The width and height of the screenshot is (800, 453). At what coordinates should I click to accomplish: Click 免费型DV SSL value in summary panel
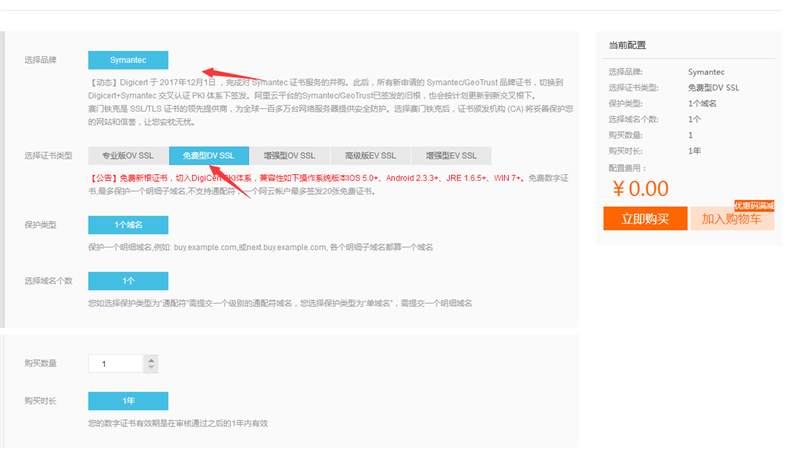[x=713, y=88]
